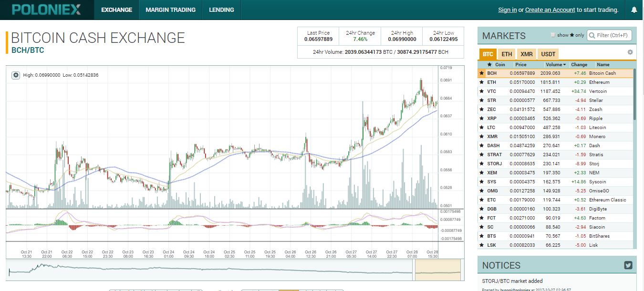Select the Ripple market row name
Viewport: 644px width, 291px height.
[596, 119]
